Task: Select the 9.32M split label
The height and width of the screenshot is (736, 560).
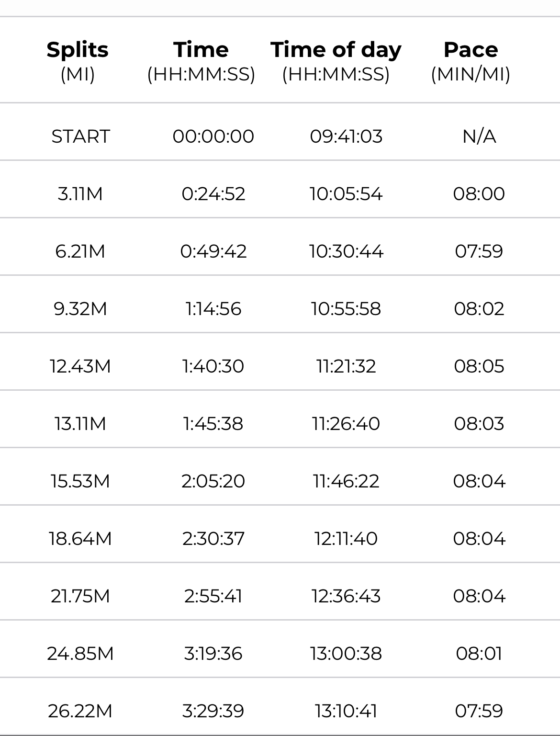Action: click(80, 309)
